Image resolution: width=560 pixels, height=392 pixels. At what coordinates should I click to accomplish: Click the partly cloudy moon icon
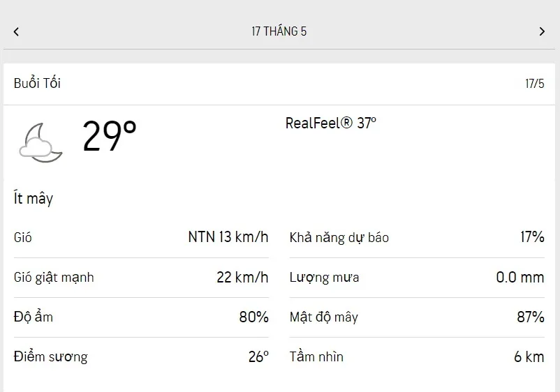point(41,143)
